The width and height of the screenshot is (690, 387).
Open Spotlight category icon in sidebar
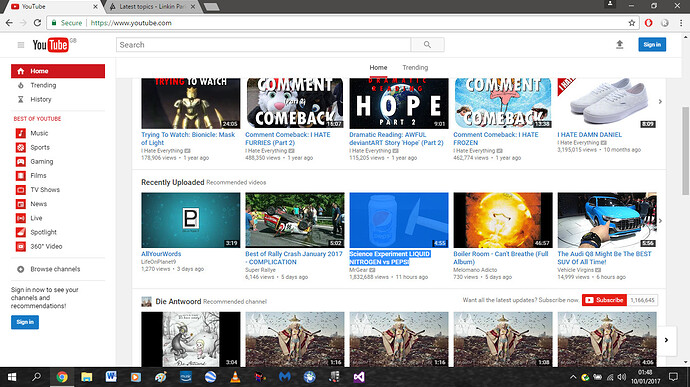tap(21, 232)
